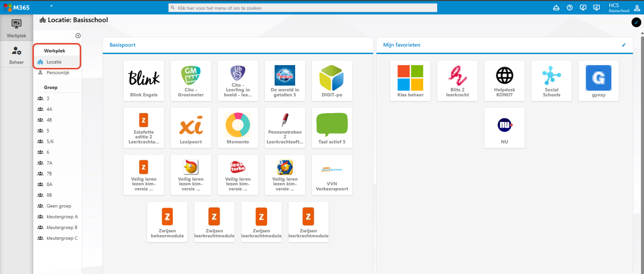This screenshot has width=644, height=274.
Task: Select group 4A
Action: pyautogui.click(x=58, y=109)
